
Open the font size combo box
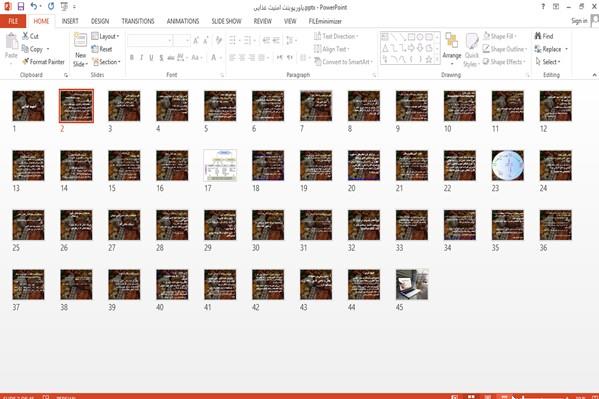182,40
